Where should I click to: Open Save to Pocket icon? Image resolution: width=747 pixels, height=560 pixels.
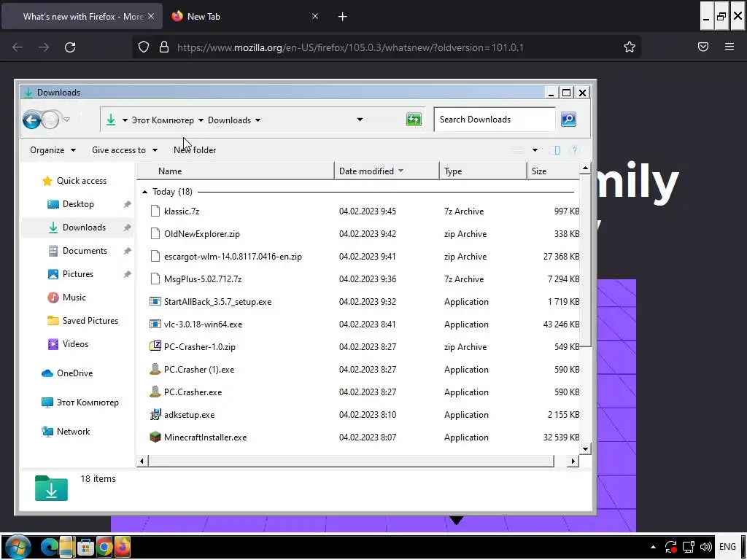(703, 47)
